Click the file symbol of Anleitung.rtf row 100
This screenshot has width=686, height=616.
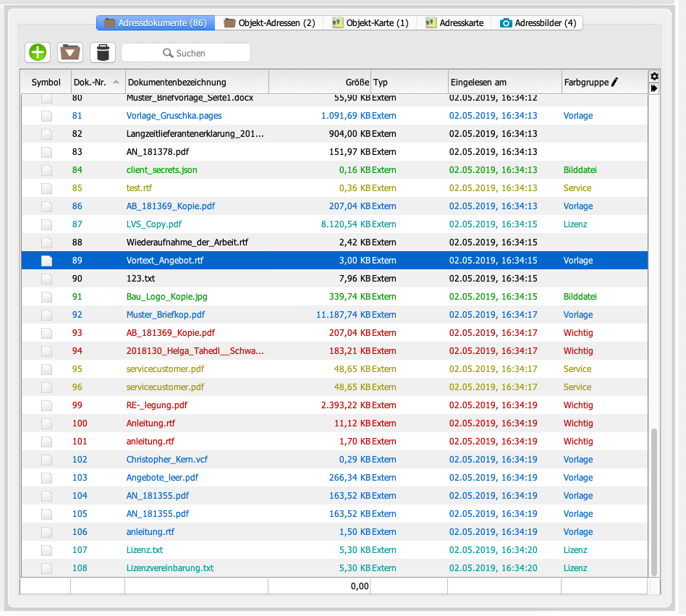(46, 423)
